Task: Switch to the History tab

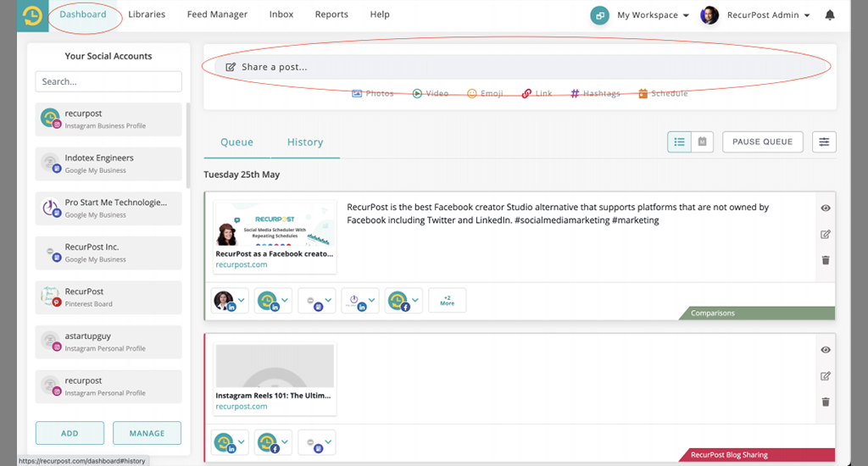Action: tap(305, 142)
